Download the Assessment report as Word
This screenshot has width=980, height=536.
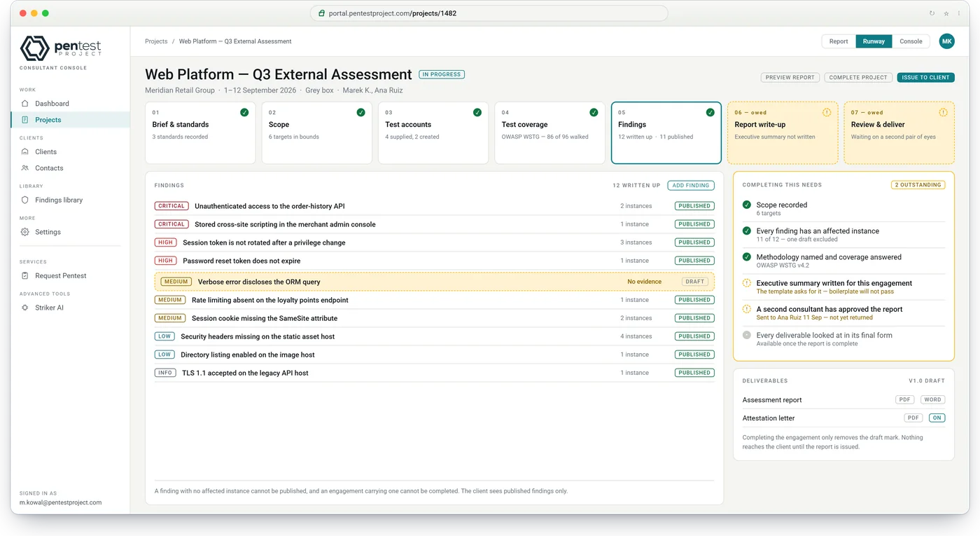(932, 399)
